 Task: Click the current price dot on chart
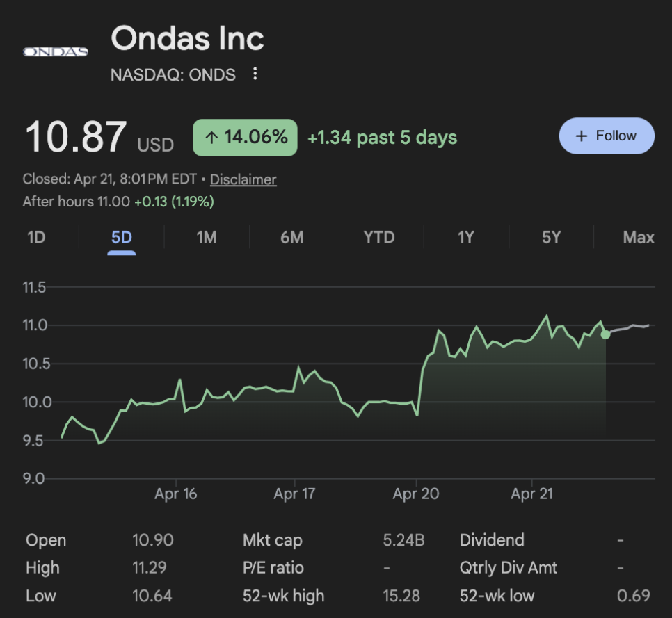[605, 334]
